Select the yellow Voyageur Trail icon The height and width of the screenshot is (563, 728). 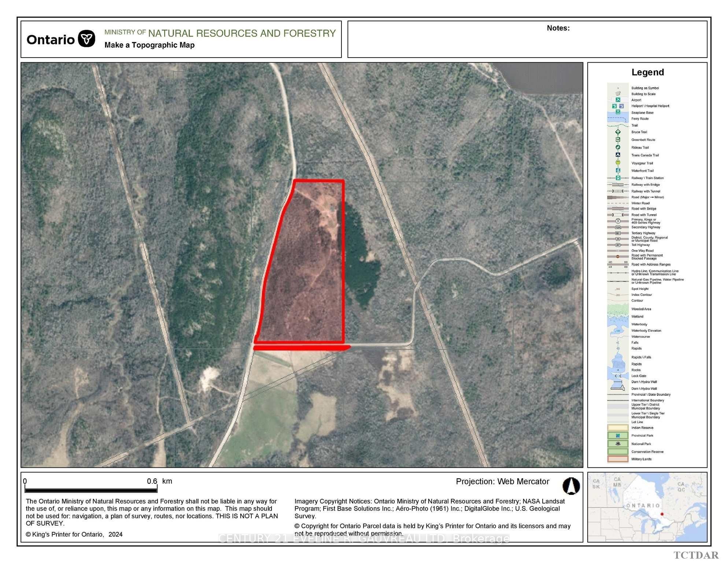pos(618,162)
